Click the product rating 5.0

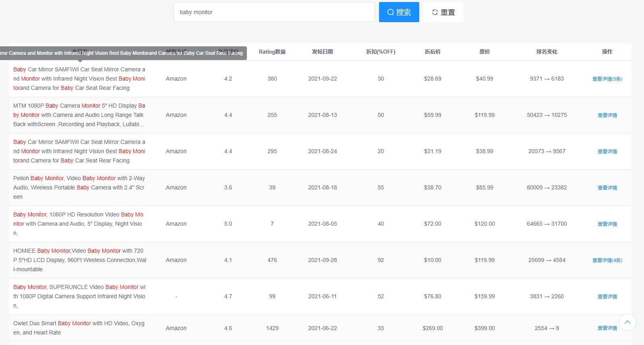(x=228, y=224)
